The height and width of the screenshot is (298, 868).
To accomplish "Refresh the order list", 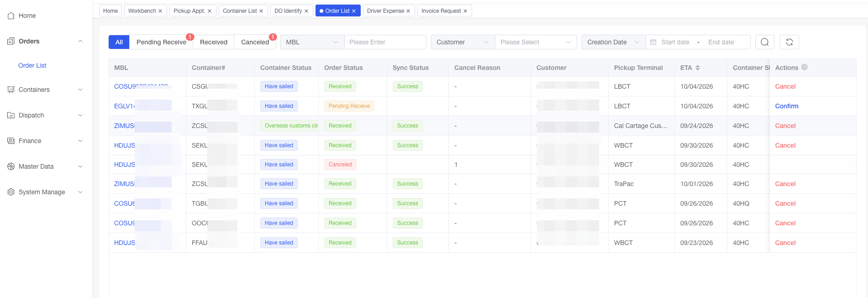I will 789,42.
